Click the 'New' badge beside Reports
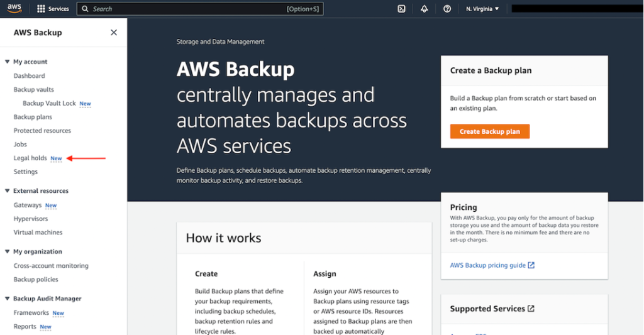 pos(45,327)
